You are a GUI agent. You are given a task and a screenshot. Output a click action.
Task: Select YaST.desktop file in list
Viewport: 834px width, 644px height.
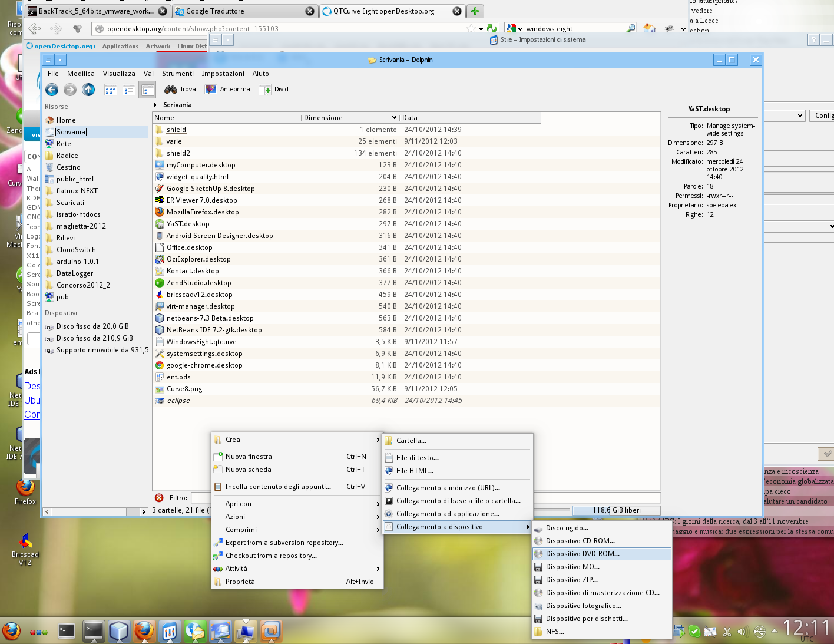[x=188, y=224]
